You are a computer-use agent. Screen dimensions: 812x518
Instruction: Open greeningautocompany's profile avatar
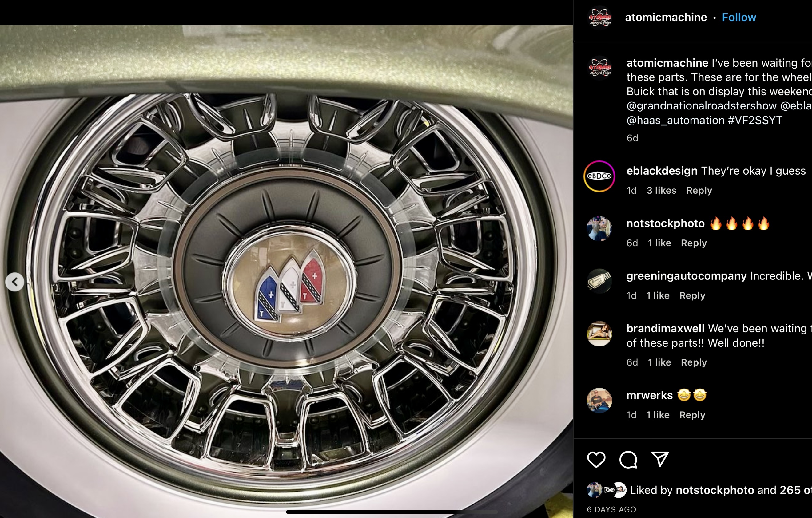click(x=599, y=281)
